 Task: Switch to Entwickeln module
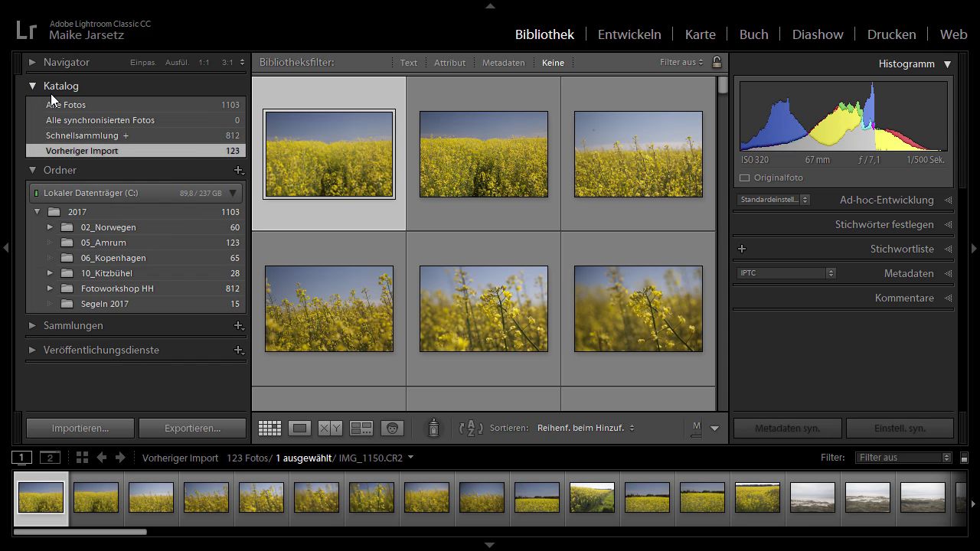coord(629,34)
